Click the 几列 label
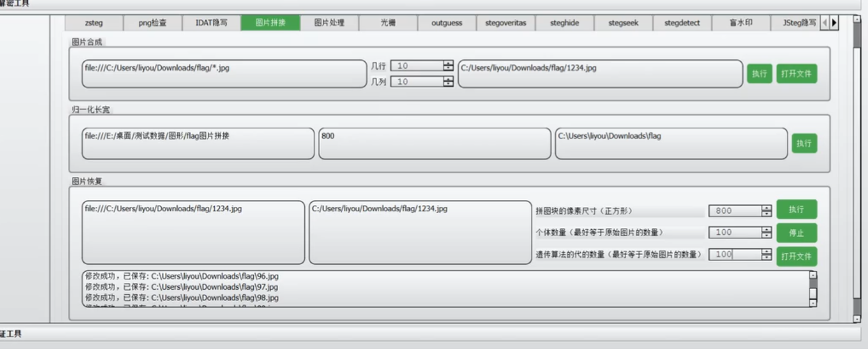 (378, 82)
